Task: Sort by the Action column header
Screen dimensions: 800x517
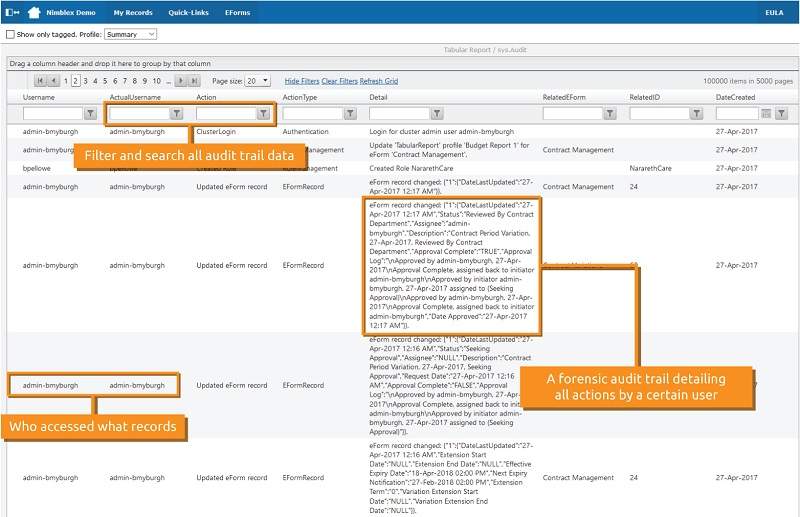Action: [x=206, y=97]
